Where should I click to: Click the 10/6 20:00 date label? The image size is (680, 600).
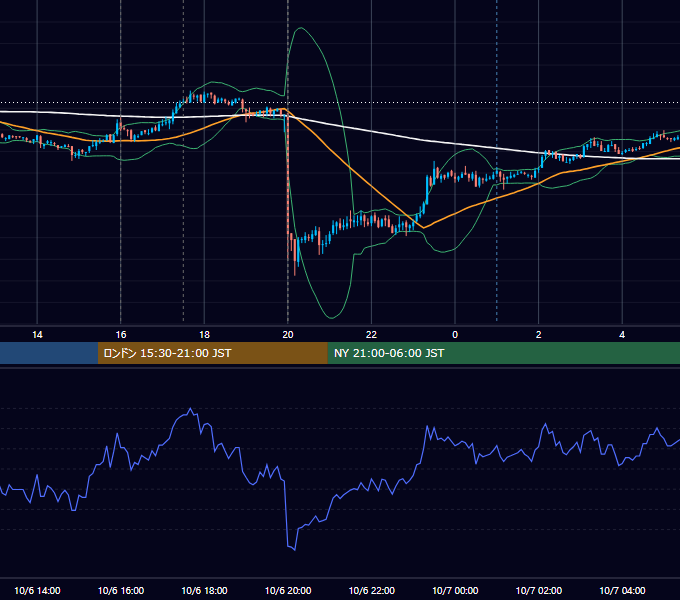coord(288,590)
